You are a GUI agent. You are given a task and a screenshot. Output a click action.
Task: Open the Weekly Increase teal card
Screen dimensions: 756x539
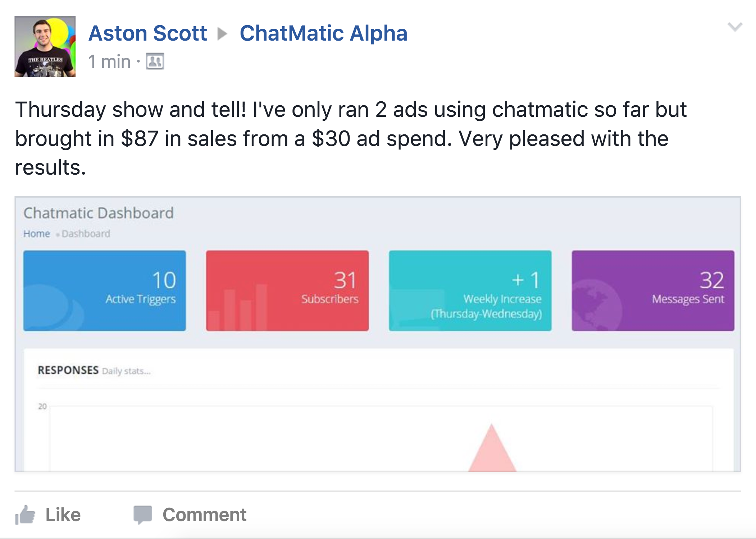[x=470, y=291]
